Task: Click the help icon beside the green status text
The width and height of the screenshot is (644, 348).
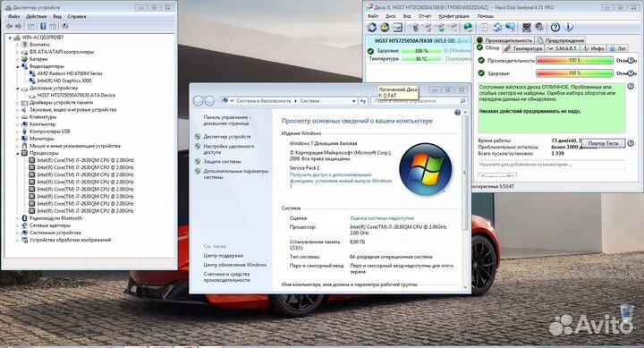Action: tap(631, 86)
